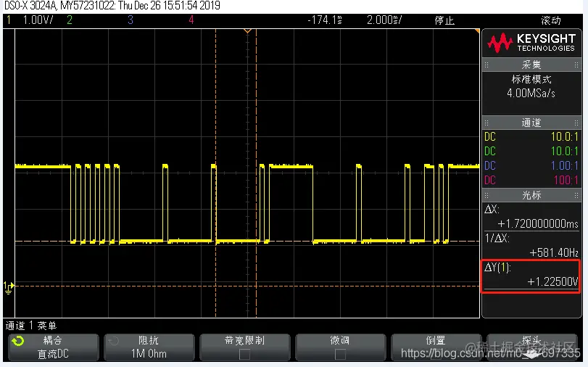The height and width of the screenshot is (367, 588).
Task: Select channel 2 label in top bar
Action: point(70,20)
